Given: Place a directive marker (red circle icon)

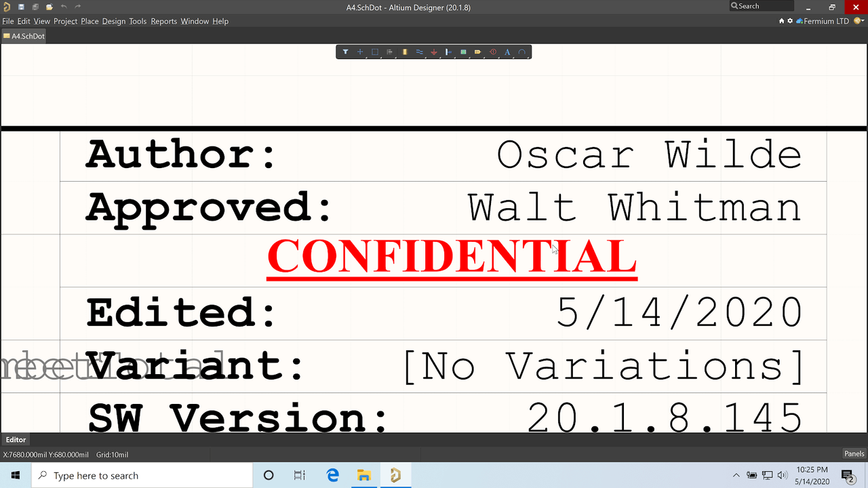Looking at the screenshot, I should [493, 52].
